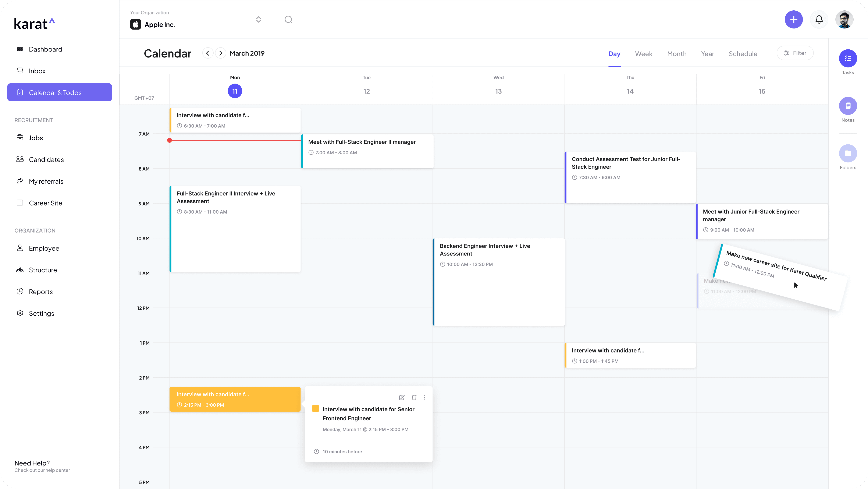Open the Filter button
Viewport: 868px width, 489px height.
coord(795,53)
